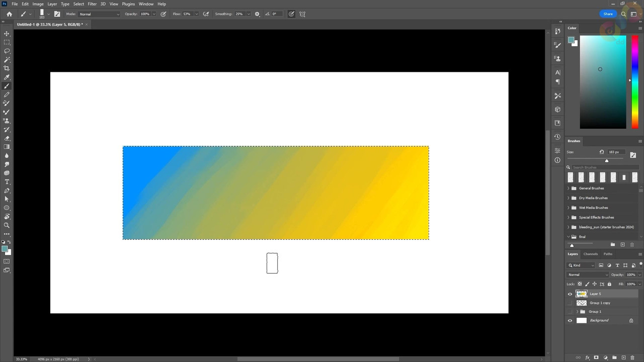
Task: Toggle pressure for opacity button
Action: coord(164,14)
